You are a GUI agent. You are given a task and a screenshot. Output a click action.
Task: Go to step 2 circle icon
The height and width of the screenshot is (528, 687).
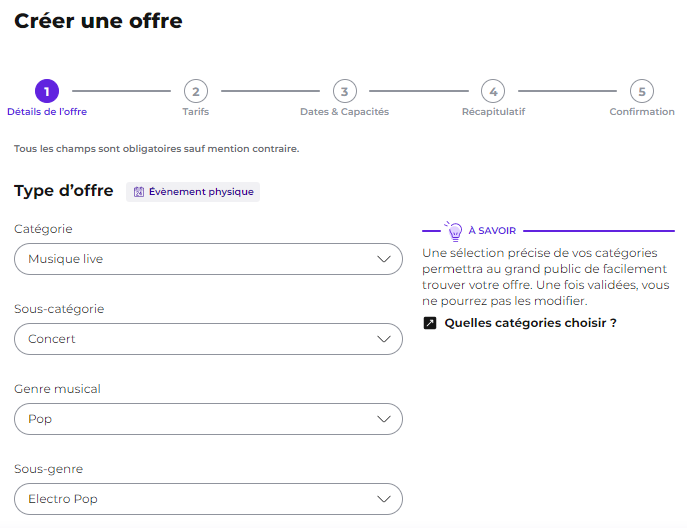pyautogui.click(x=196, y=91)
